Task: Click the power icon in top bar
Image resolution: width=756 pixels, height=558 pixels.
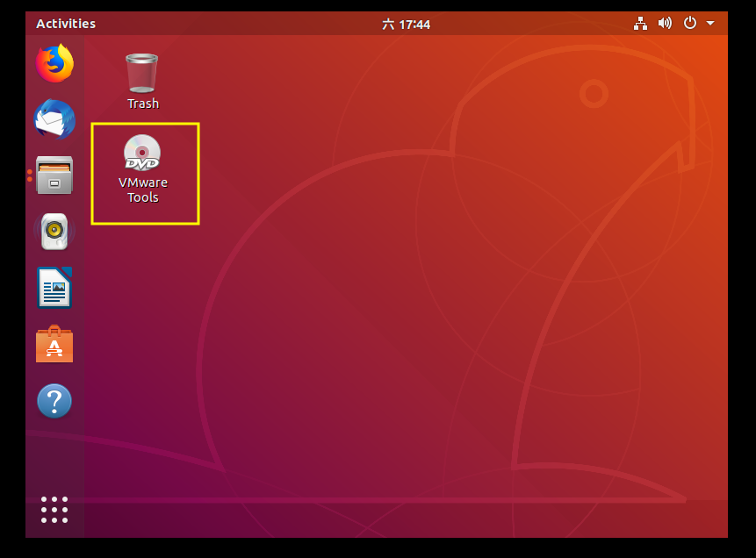Action: (690, 23)
